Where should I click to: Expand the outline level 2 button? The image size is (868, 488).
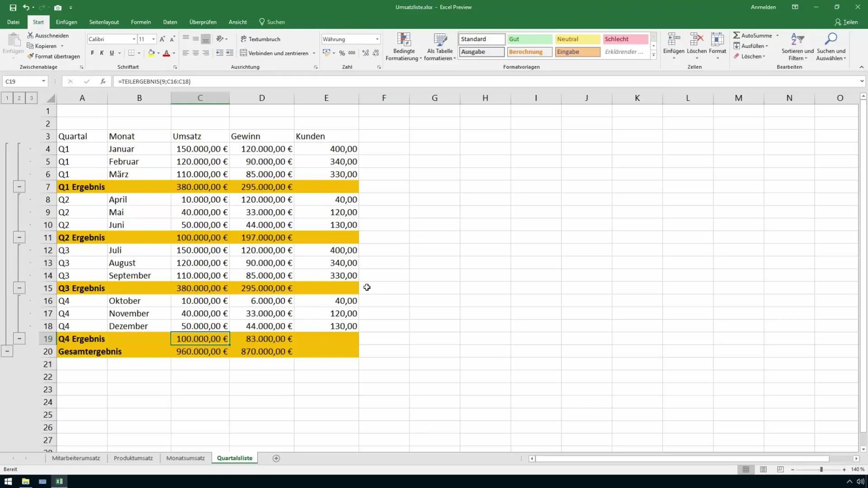coord(19,97)
